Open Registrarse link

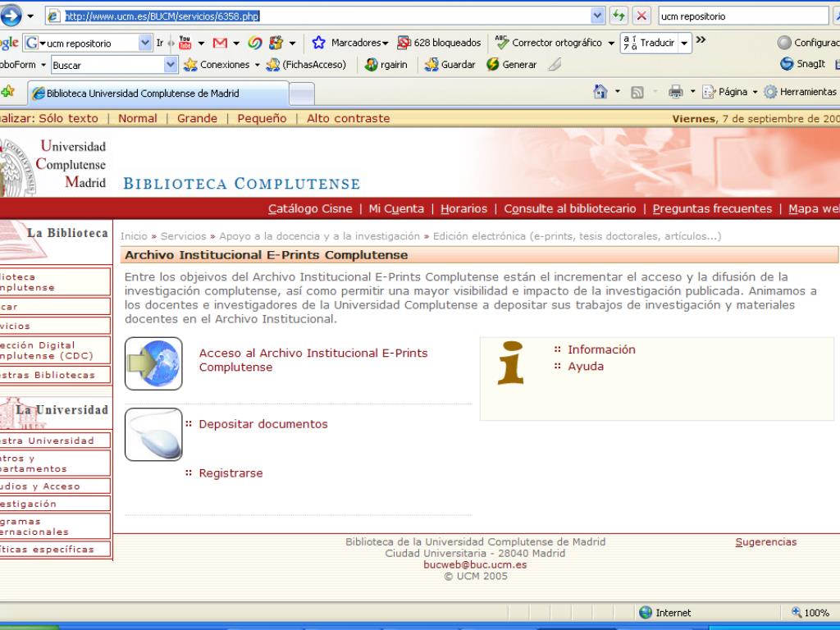point(231,473)
